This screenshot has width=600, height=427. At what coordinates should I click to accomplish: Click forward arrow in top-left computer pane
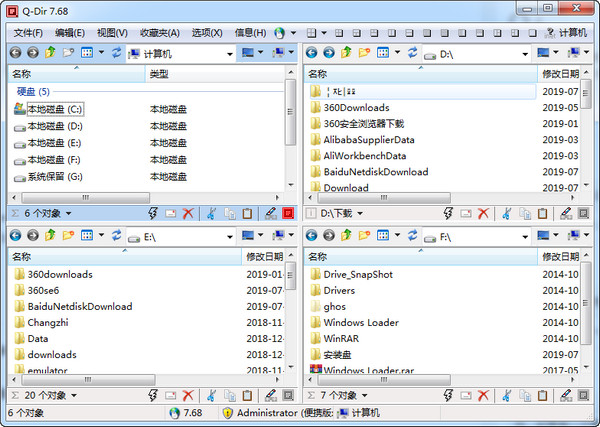click(33, 52)
